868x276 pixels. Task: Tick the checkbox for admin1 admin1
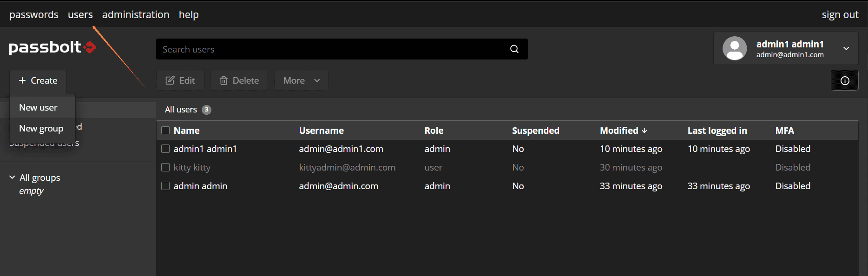165,149
